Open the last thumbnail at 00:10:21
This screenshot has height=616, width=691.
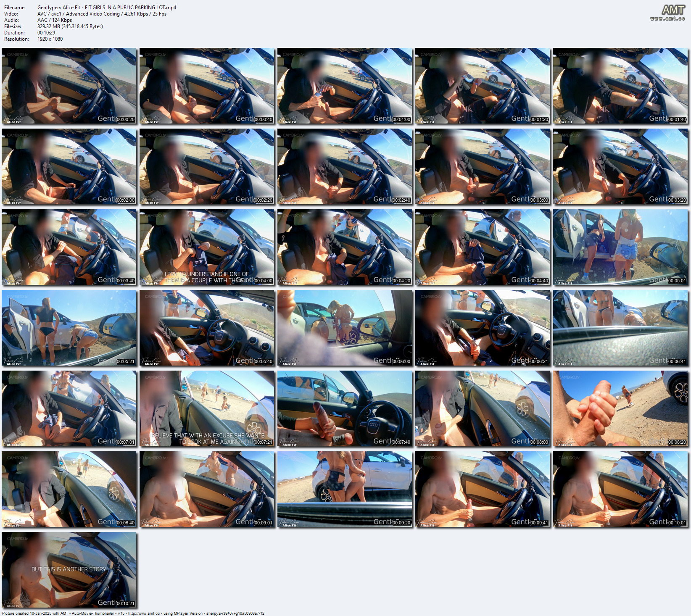pyautogui.click(x=69, y=570)
